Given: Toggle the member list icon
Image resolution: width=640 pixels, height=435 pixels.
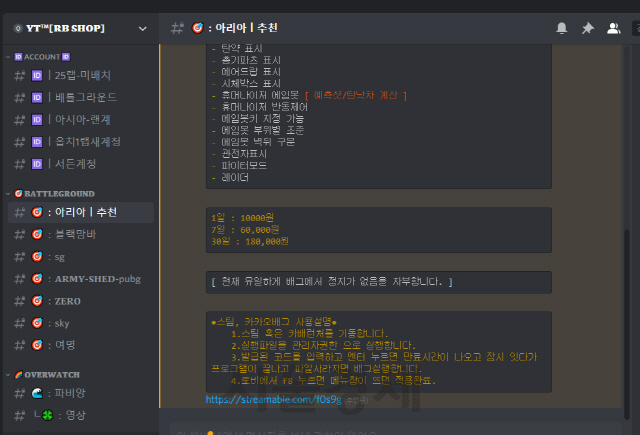Looking at the screenshot, I should coord(613,29).
